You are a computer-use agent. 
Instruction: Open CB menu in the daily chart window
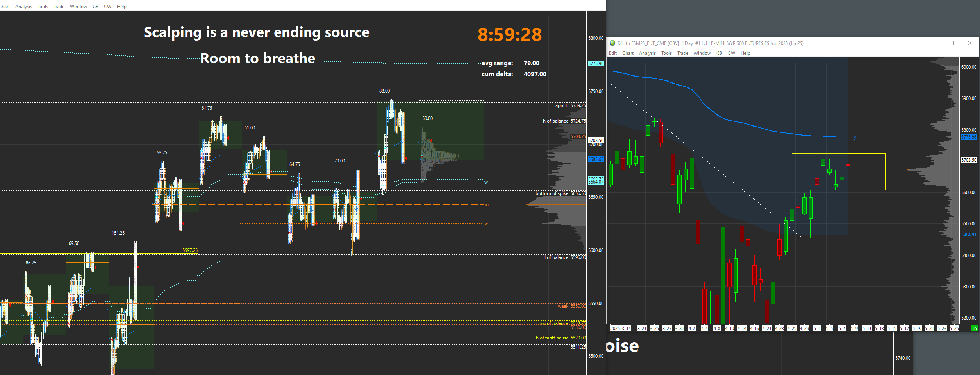719,53
